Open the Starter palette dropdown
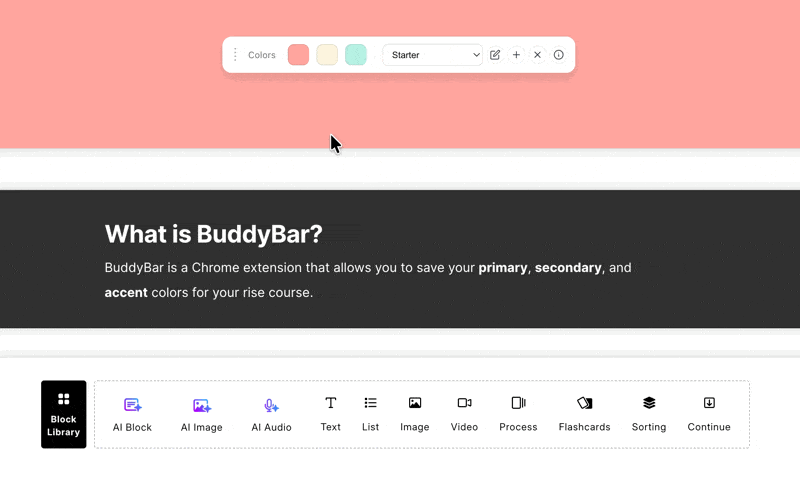 pyautogui.click(x=433, y=55)
